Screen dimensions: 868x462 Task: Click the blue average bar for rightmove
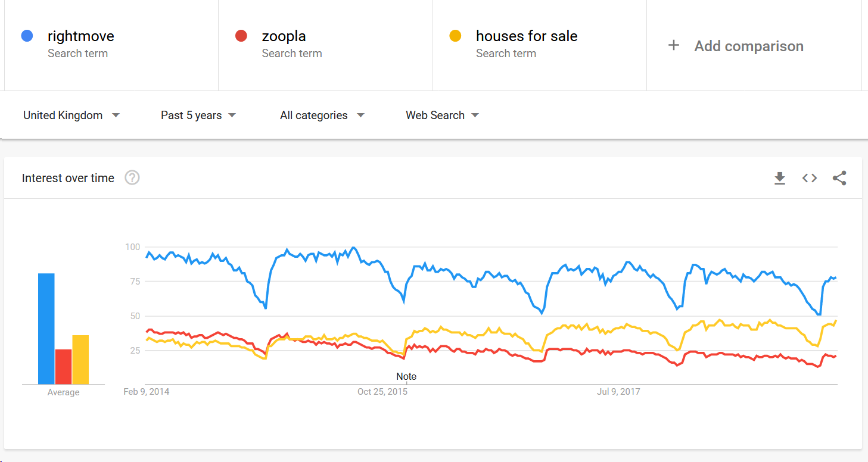point(46,329)
